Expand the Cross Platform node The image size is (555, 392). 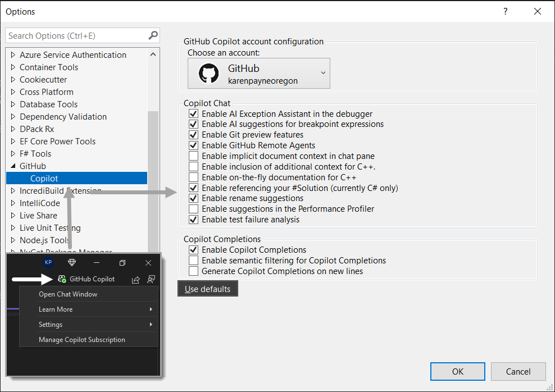13,92
